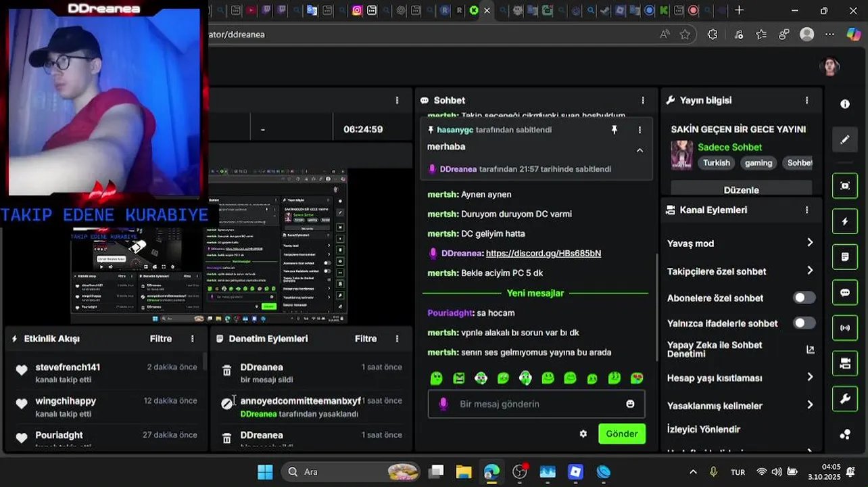The height and width of the screenshot is (487, 868).
Task: Toggle the activity feed lightning sidebar icon
Action: click(x=845, y=221)
